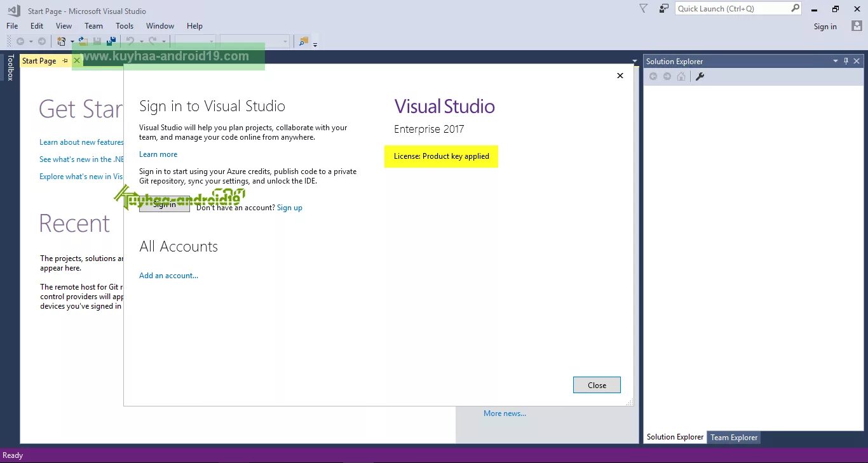Click the Home icon in Solution Explorer toolbar
The width and height of the screenshot is (868, 463).
(681, 76)
